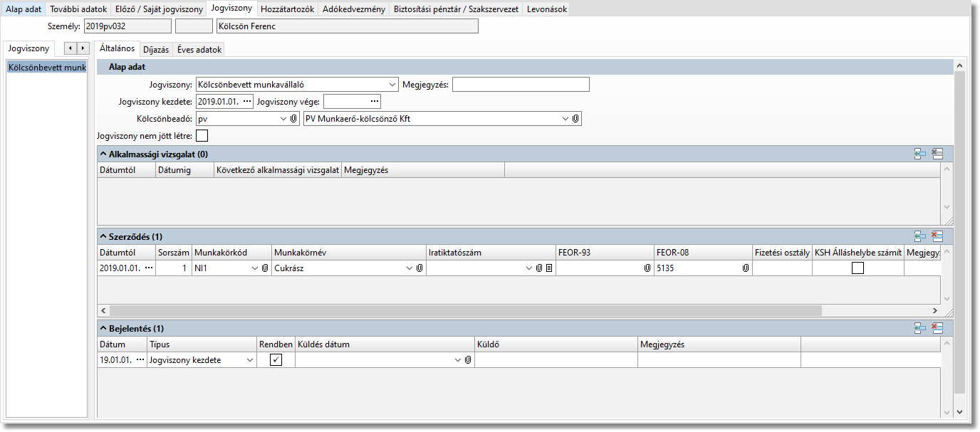This screenshot has width=980, height=432.
Task: Click paperclip icon in Iratiktatószám cell
Action: coord(539,268)
